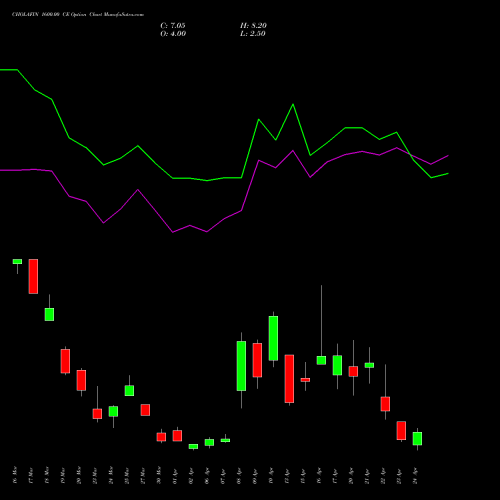The height and width of the screenshot is (500, 500).
Task: Select the close value 'C: 7.05'
Action: [x=173, y=26]
